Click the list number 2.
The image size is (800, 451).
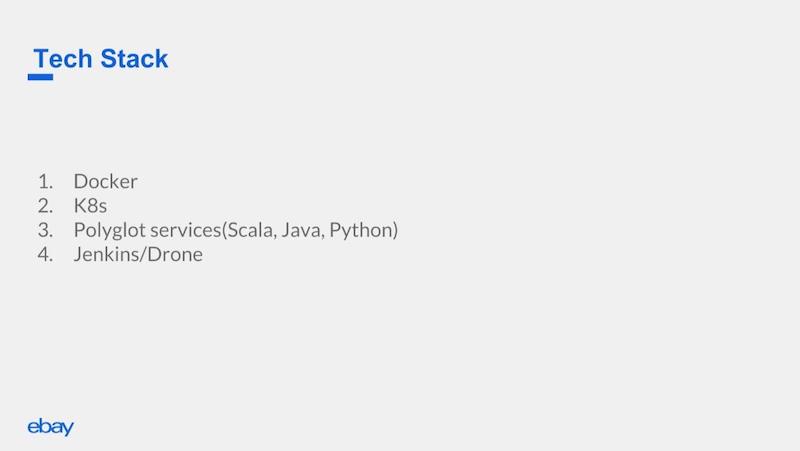pyautogui.click(x=45, y=206)
